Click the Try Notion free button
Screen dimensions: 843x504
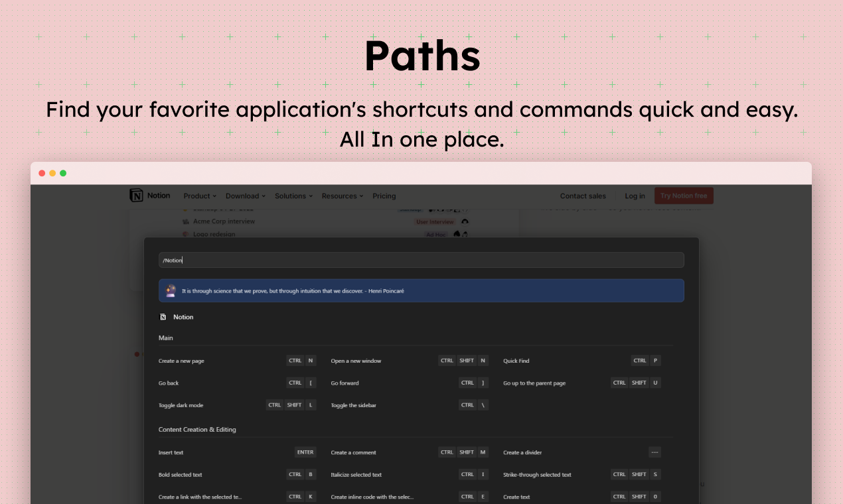tap(684, 196)
